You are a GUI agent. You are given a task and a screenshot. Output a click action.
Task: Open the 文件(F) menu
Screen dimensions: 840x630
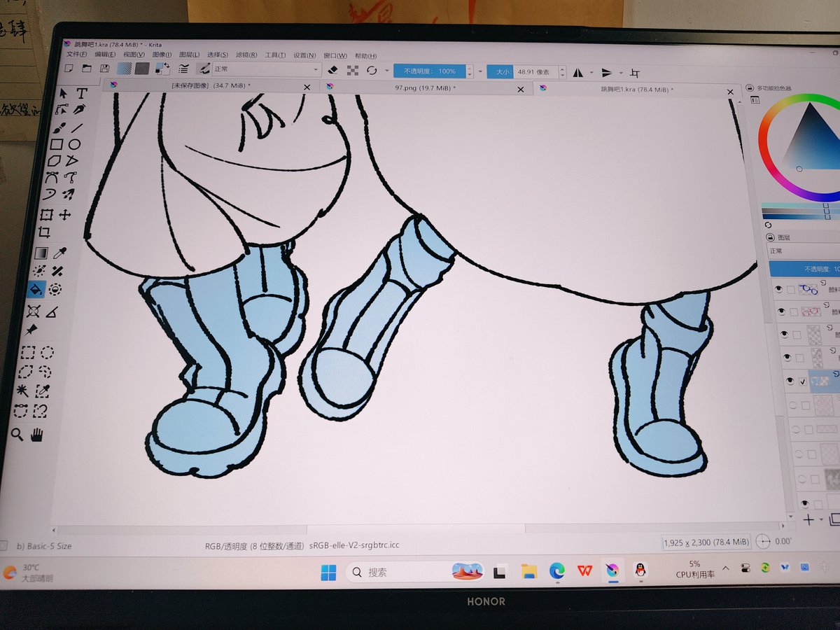point(77,55)
